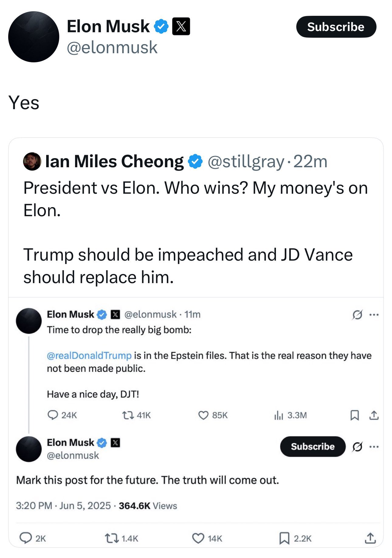Click the main Subscribe button at top
The image size is (392, 558).
336,27
